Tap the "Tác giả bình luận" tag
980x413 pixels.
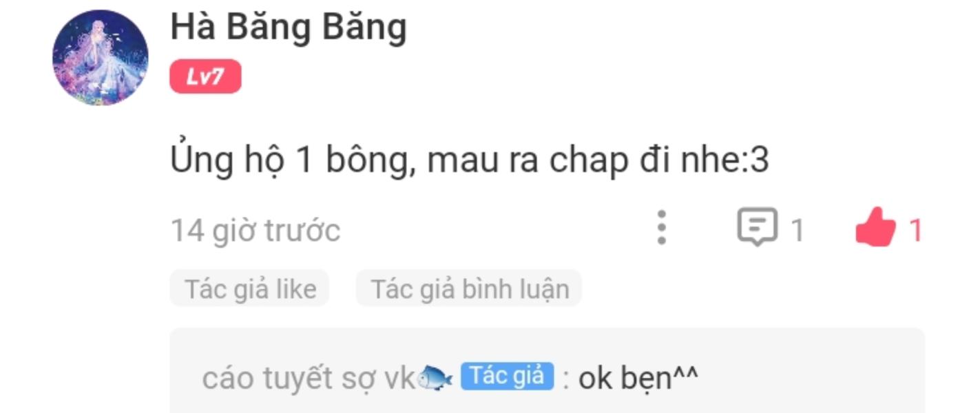coord(470,288)
